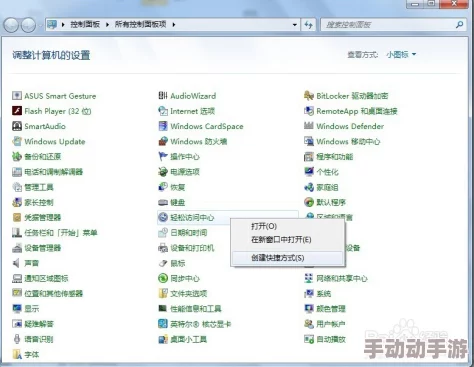474x367 pixels.
Task: Click the Windows 防火墙 icon
Action: click(x=163, y=141)
